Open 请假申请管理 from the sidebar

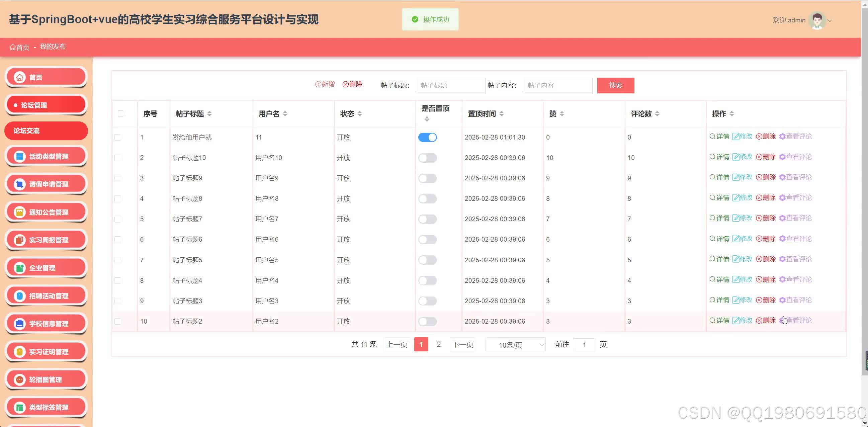click(x=19, y=184)
